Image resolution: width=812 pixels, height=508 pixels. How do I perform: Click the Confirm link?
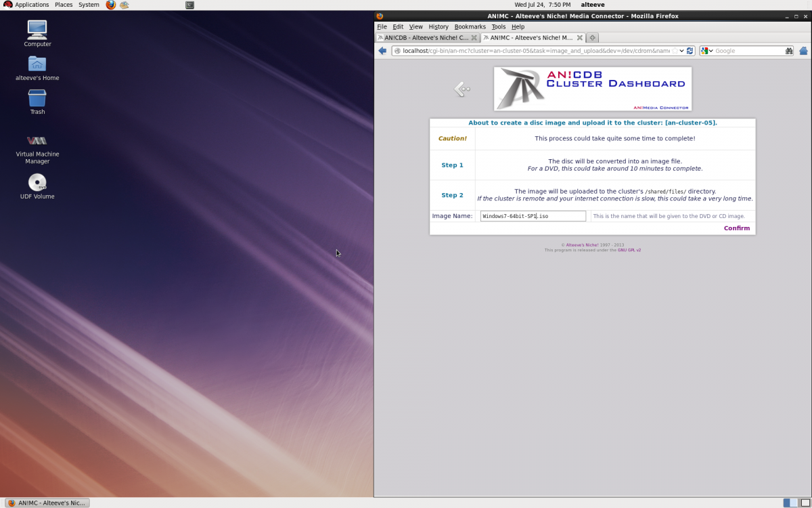[x=736, y=228]
